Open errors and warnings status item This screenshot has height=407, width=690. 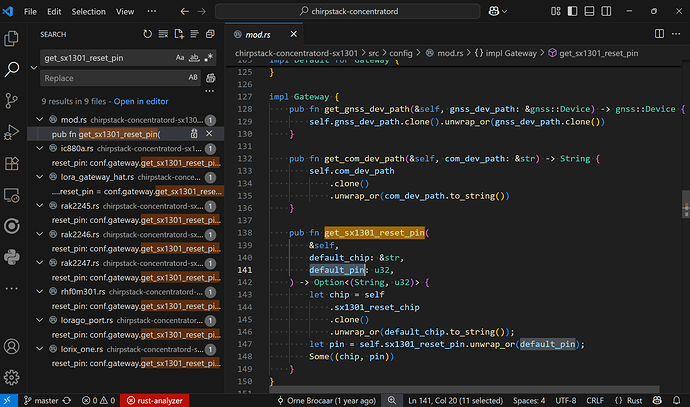(x=98, y=400)
